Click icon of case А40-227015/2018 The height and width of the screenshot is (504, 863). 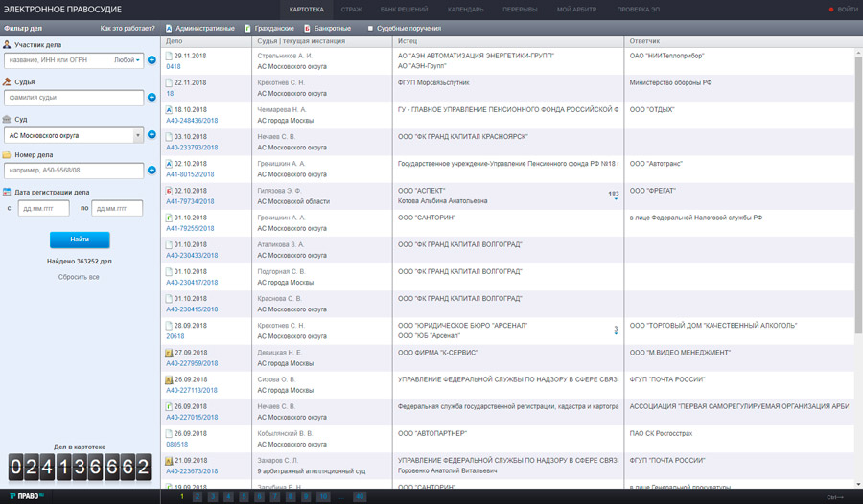[x=169, y=406]
